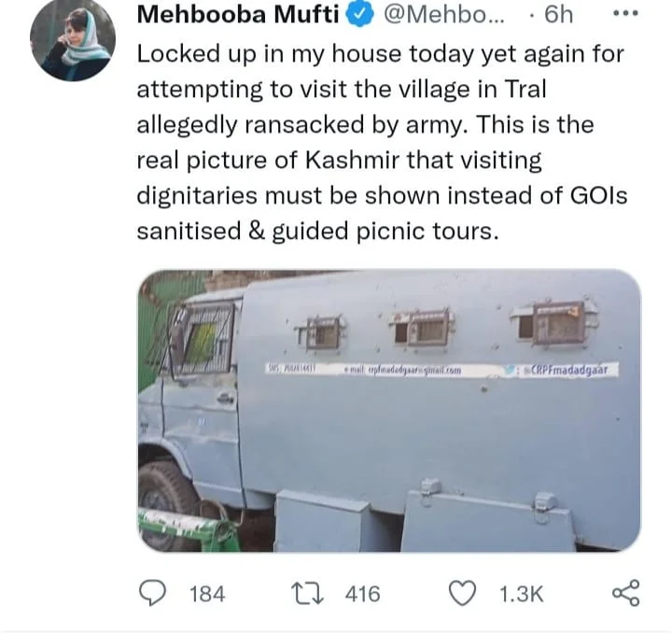Click the 416 retweets count
Screen dimensions: 672x635
[x=362, y=593]
